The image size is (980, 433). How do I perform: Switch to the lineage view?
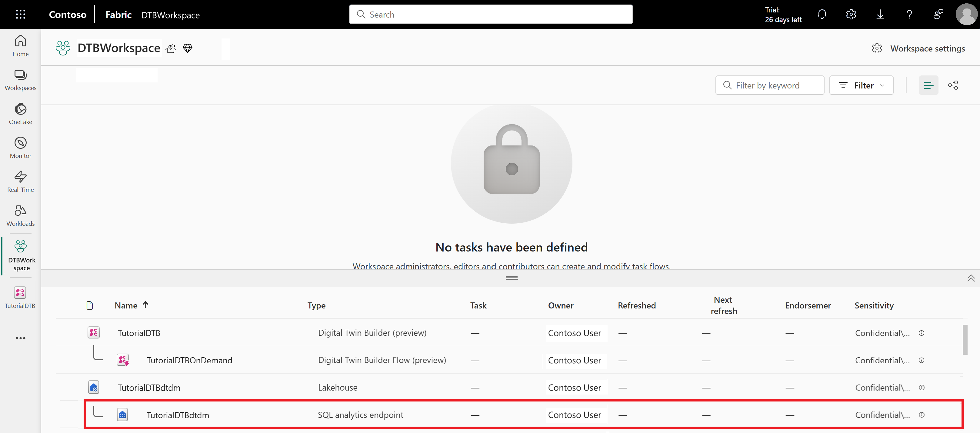tap(954, 85)
